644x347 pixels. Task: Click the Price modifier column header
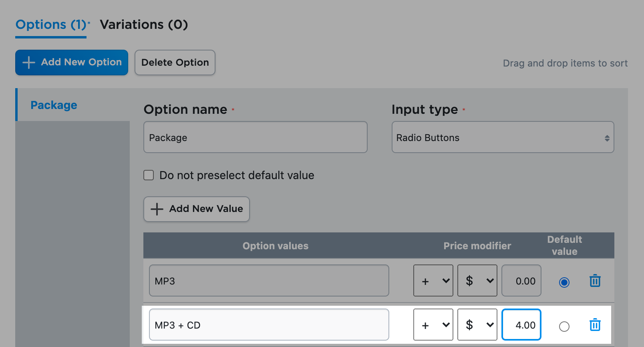477,246
